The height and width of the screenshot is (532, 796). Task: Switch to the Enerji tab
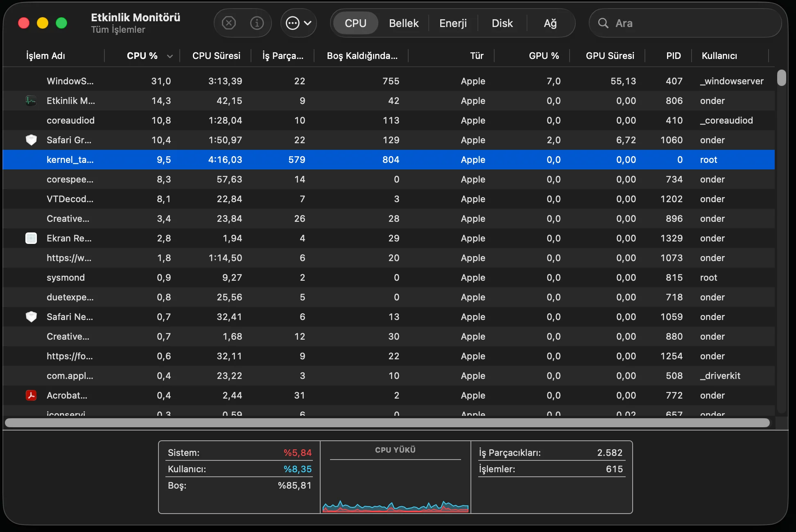(x=453, y=23)
